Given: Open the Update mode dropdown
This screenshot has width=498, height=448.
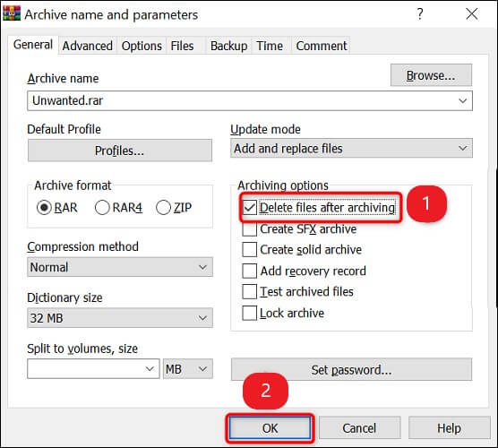Looking at the screenshot, I should point(351,149).
